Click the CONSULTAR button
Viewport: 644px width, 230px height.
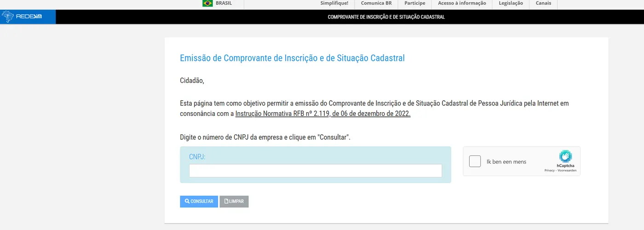click(x=199, y=201)
